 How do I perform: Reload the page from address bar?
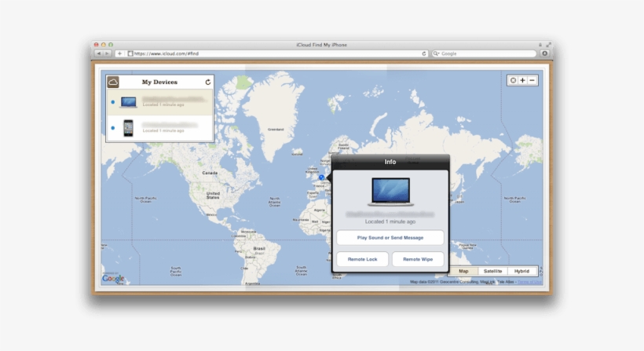(424, 53)
